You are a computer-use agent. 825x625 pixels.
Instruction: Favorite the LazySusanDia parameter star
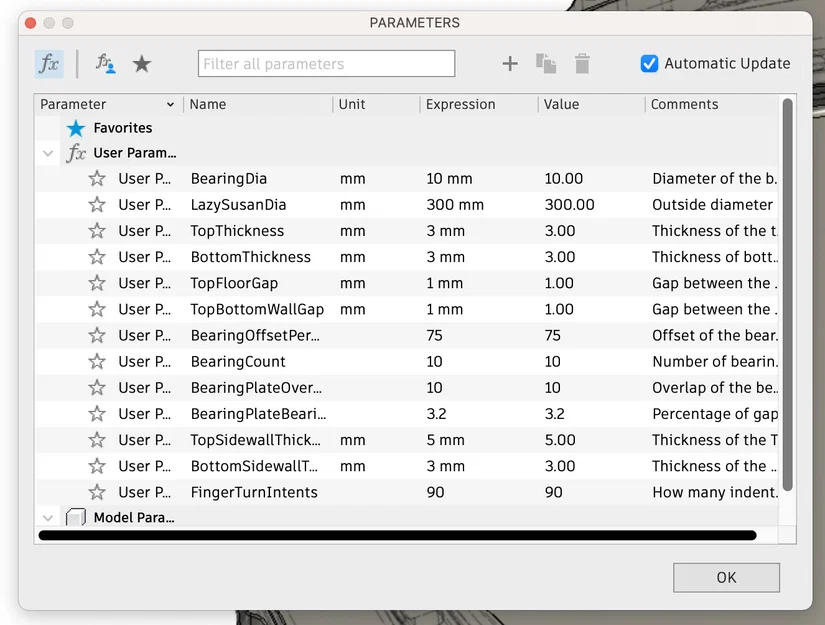coord(97,205)
